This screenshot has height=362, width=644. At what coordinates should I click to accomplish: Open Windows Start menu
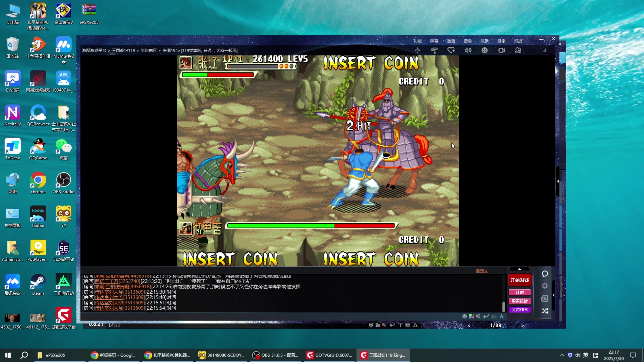click(x=8, y=355)
